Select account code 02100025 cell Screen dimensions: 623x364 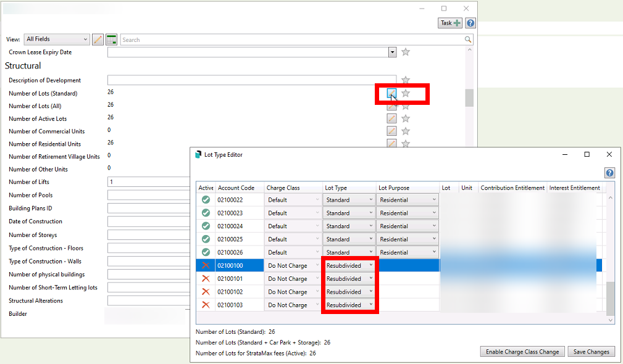240,239
